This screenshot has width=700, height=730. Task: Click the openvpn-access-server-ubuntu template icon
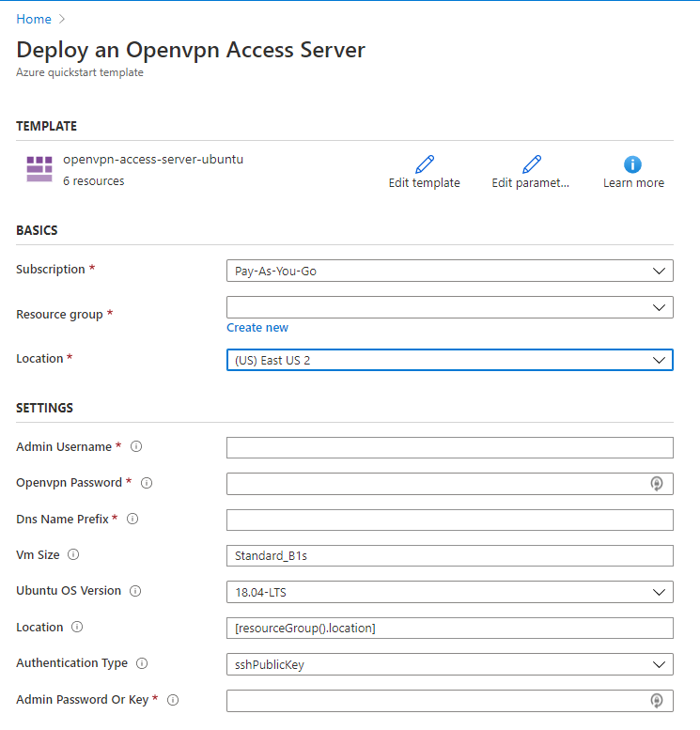[39, 169]
